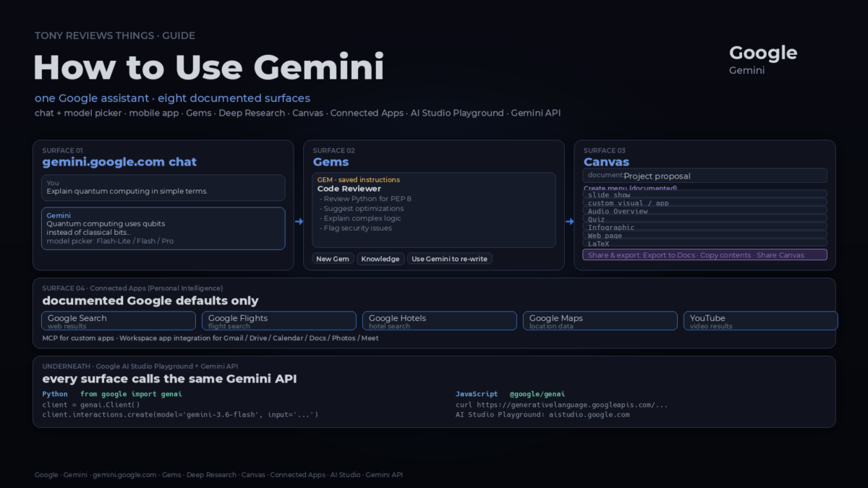Choose Quiz from Canvas create menu
868x488 pixels.
coord(705,218)
